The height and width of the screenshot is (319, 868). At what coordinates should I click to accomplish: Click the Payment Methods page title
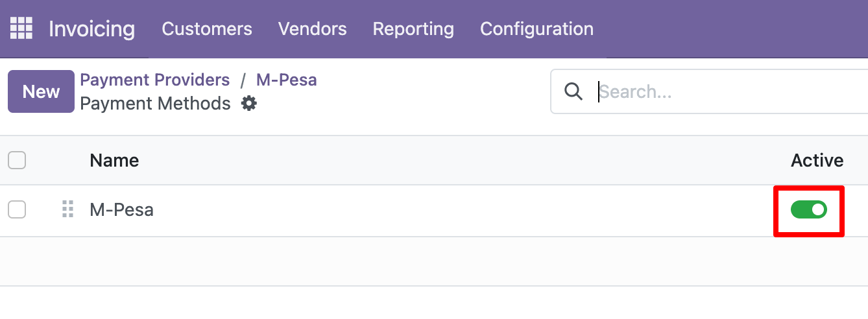155,104
